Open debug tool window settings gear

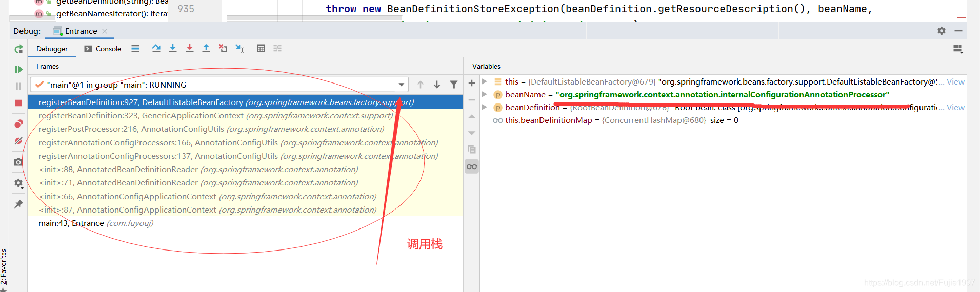point(942,31)
